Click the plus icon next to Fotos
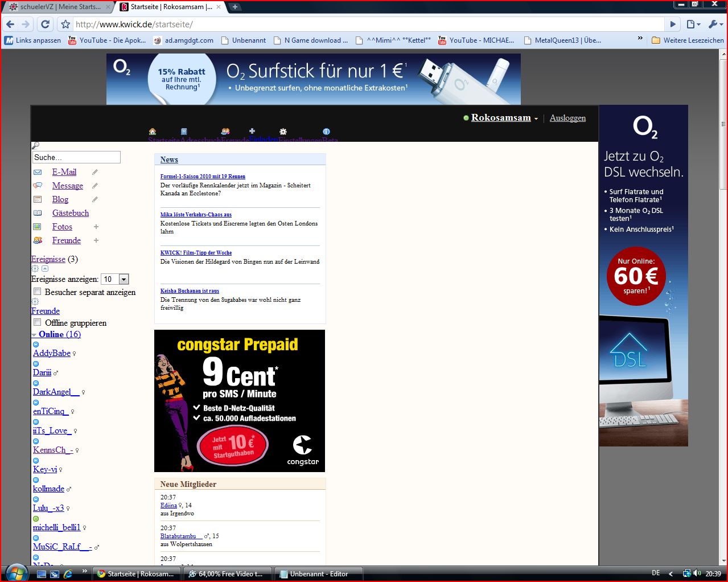728x582 pixels. [x=96, y=227]
